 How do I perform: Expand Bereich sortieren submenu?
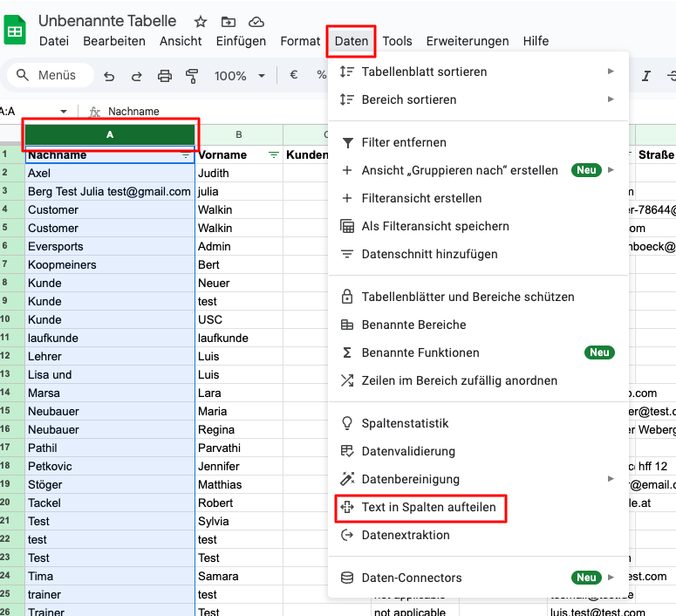[x=478, y=99]
